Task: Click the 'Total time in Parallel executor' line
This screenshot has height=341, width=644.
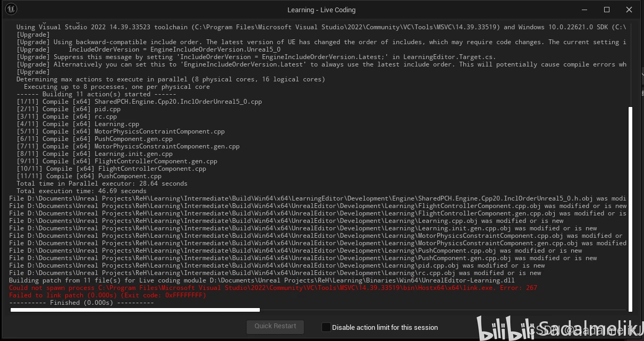Action: point(102,184)
